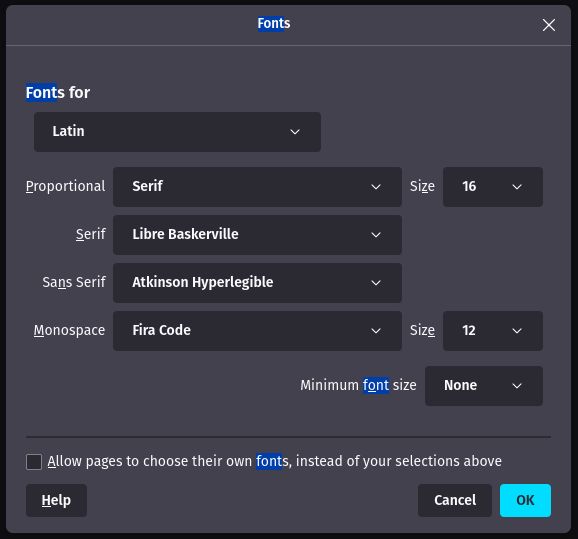Click the Sans Serif label
578x539 pixels.
point(74,282)
